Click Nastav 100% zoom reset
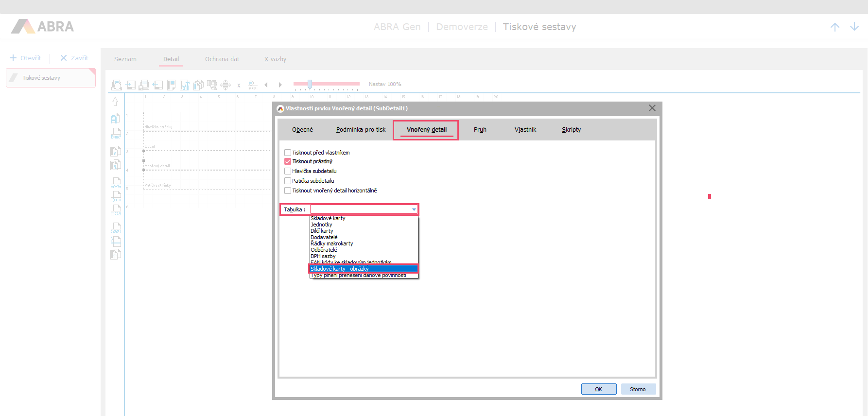Viewport: 868px width, 416px height. 385,84
